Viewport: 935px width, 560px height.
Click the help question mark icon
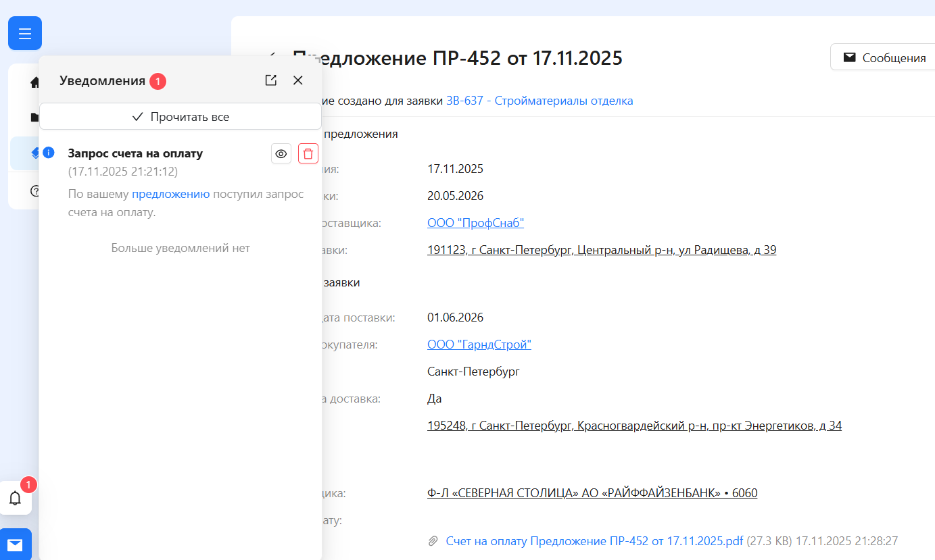(34, 190)
